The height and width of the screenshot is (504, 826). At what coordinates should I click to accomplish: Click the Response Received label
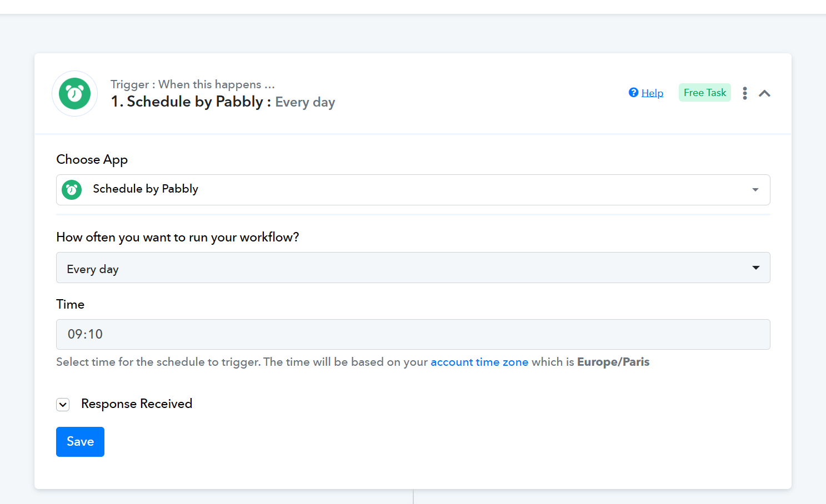137,404
